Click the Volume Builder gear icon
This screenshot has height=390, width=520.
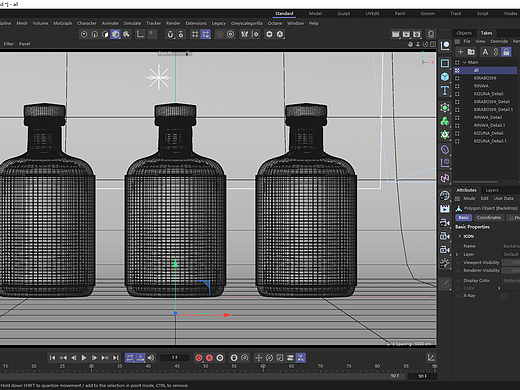tap(445, 135)
